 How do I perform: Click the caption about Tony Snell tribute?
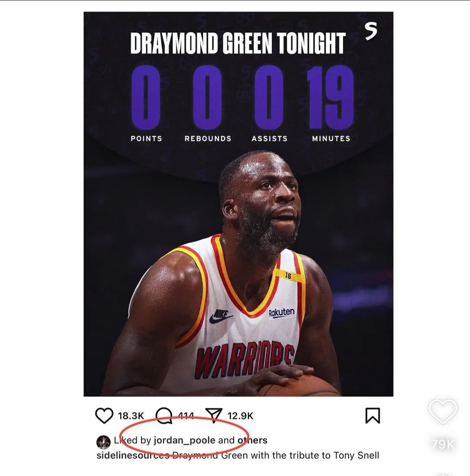pyautogui.click(x=275, y=456)
